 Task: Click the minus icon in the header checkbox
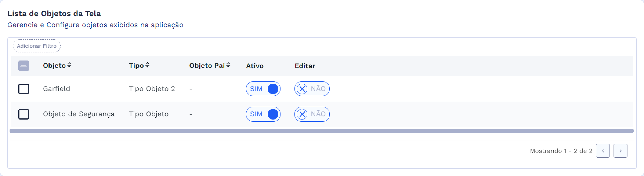click(x=23, y=66)
